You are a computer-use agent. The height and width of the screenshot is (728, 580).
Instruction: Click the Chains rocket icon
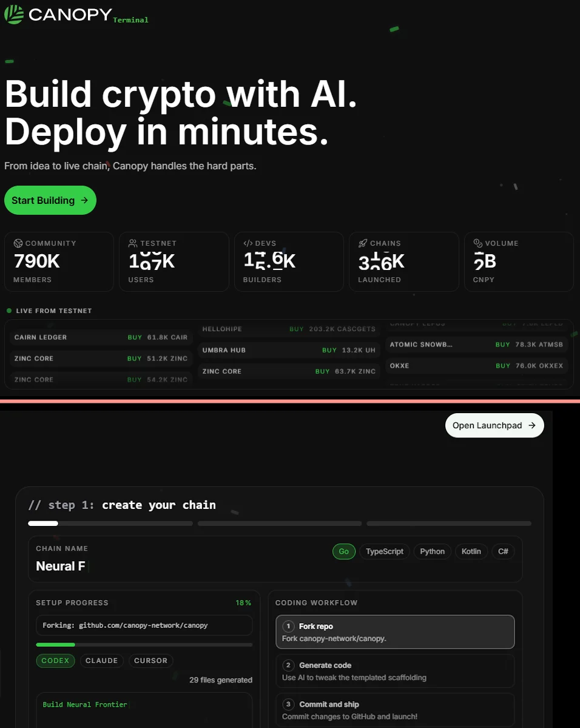[363, 243]
